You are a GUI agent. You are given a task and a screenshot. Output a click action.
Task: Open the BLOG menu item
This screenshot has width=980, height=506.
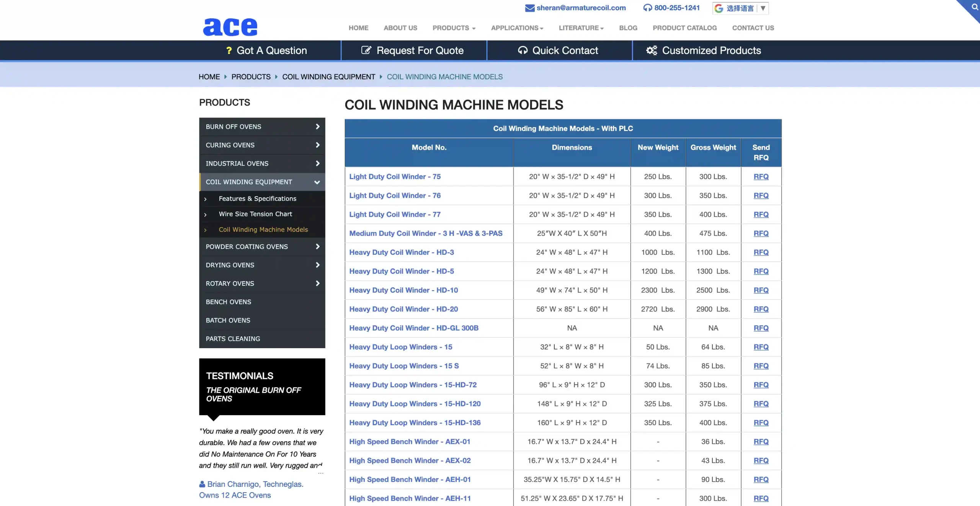[628, 28]
